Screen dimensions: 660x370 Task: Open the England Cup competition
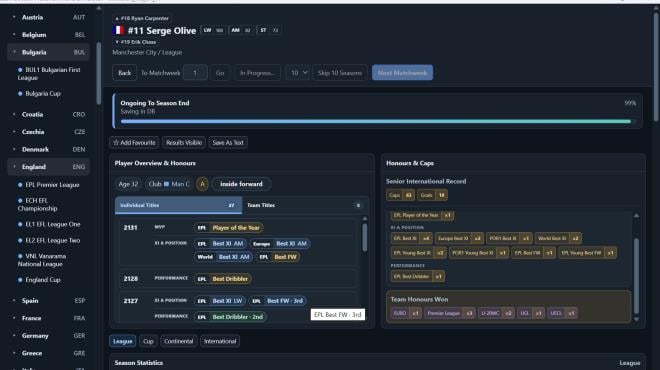40,280
